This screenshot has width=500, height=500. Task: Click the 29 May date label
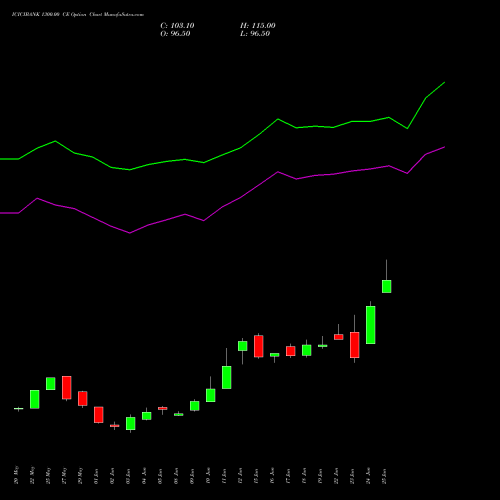81,475
